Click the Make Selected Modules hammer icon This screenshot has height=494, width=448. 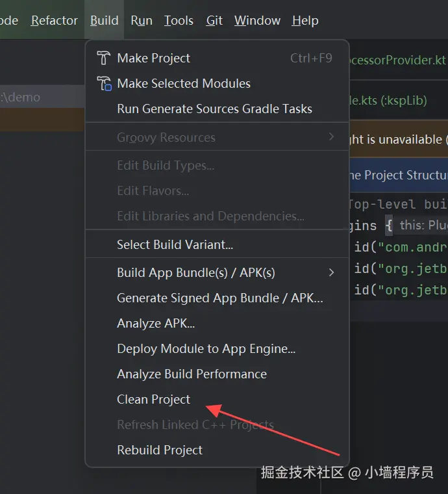tap(104, 83)
